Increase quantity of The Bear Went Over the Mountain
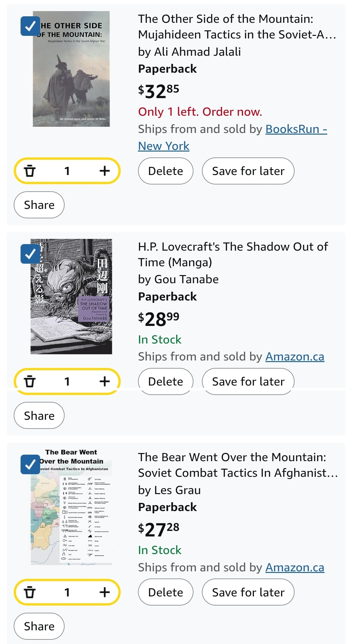352x644 pixels. click(x=104, y=592)
